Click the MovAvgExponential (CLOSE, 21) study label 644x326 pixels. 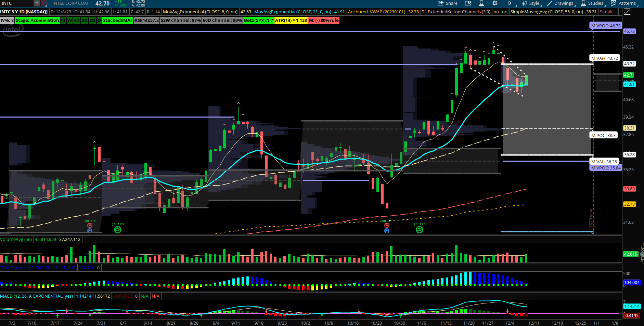(293, 12)
